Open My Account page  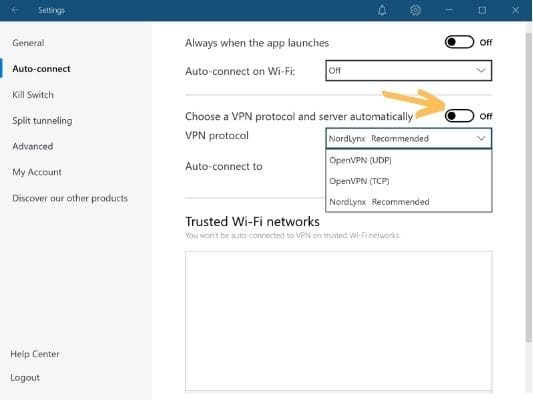click(37, 172)
